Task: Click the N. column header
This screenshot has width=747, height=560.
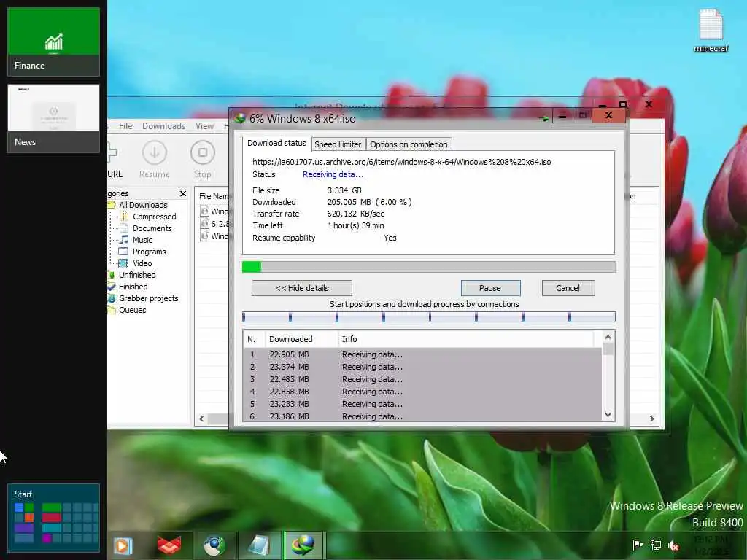Action: point(255,339)
